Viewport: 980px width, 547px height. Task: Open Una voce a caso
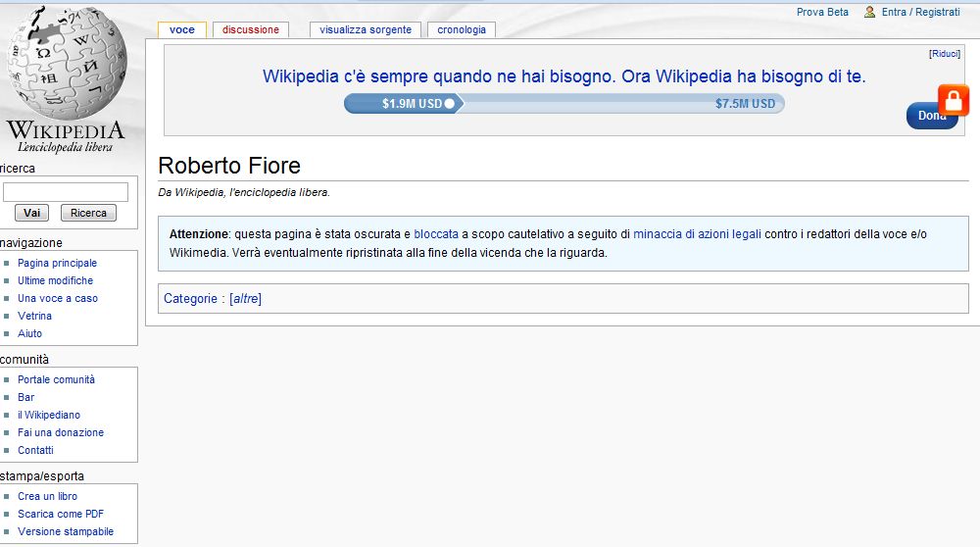pos(58,298)
